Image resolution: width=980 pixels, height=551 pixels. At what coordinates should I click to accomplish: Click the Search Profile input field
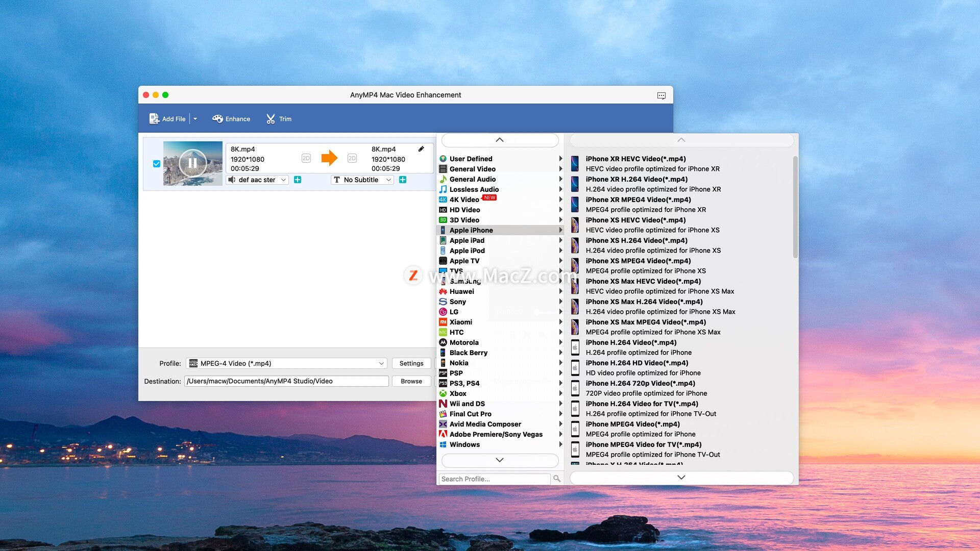[494, 479]
